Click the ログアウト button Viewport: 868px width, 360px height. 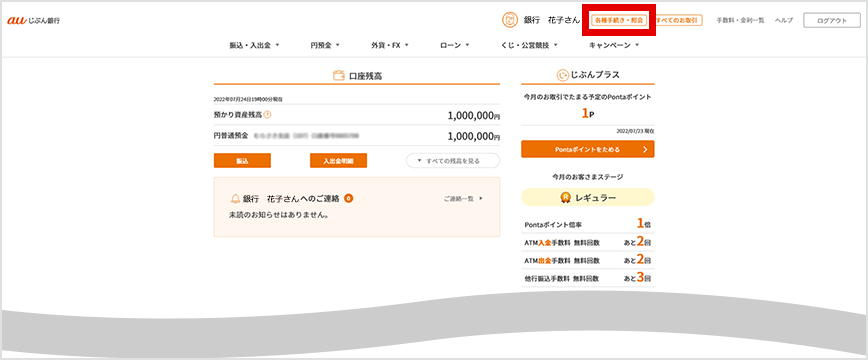832,20
